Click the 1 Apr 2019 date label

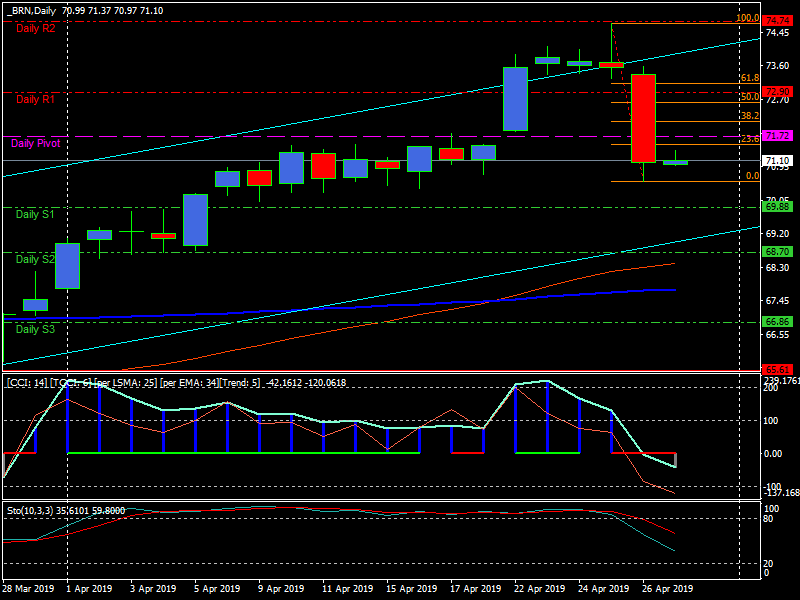coord(87,589)
